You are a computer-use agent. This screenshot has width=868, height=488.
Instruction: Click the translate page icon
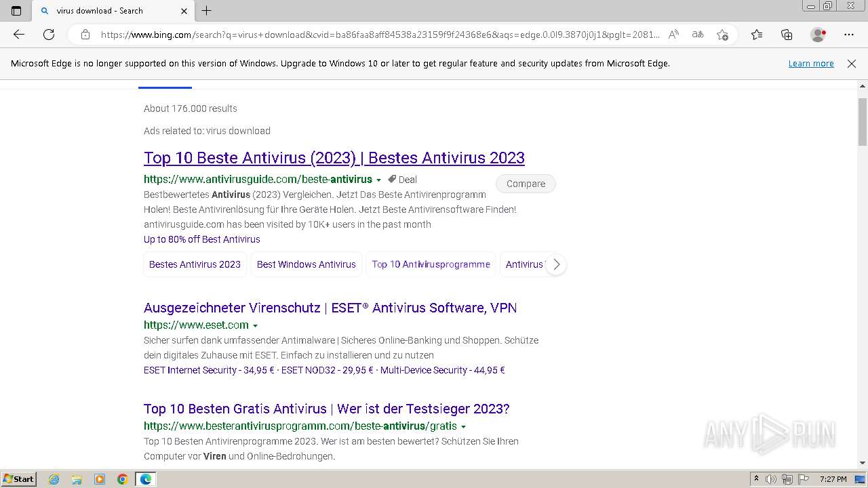698,35
